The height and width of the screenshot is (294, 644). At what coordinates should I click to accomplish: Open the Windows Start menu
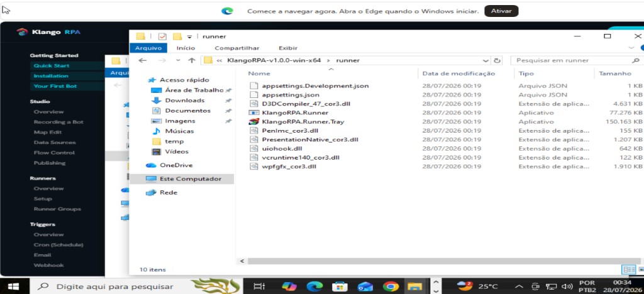(14, 286)
